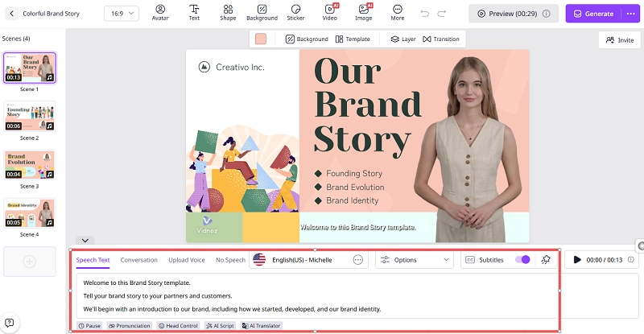644x334 pixels.
Task: Play the scene audio preview
Action: tap(577, 260)
